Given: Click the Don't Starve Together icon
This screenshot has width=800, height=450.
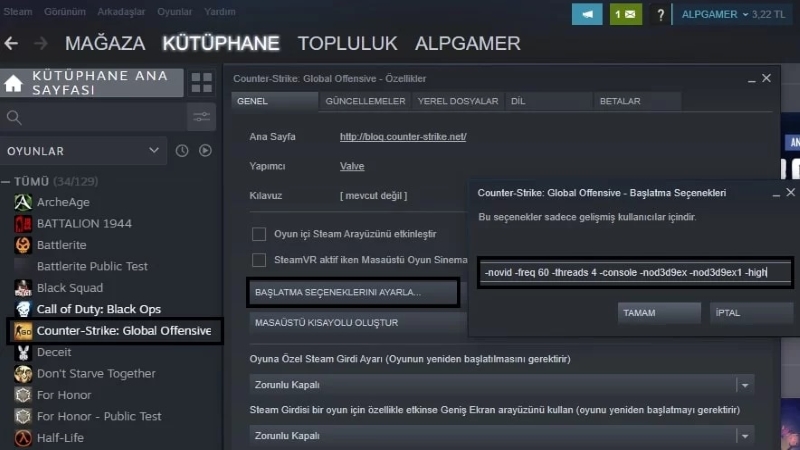Looking at the screenshot, I should pos(23,374).
